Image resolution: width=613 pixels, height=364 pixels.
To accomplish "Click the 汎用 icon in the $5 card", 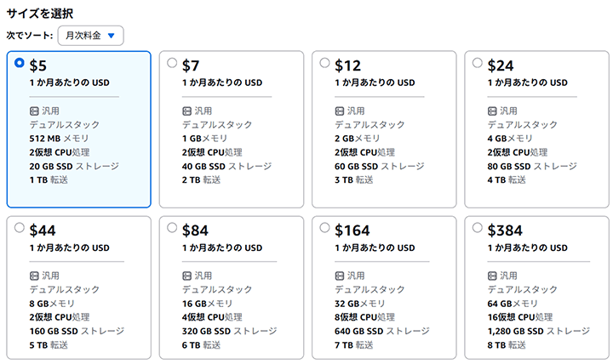I will pos(34,111).
